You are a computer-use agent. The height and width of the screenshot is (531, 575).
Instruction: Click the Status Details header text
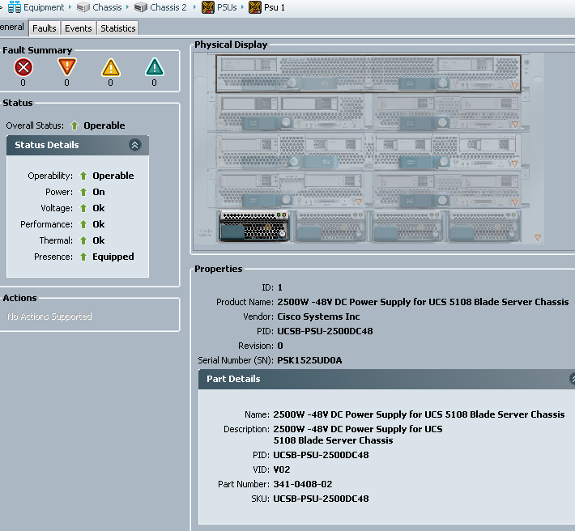click(47, 145)
